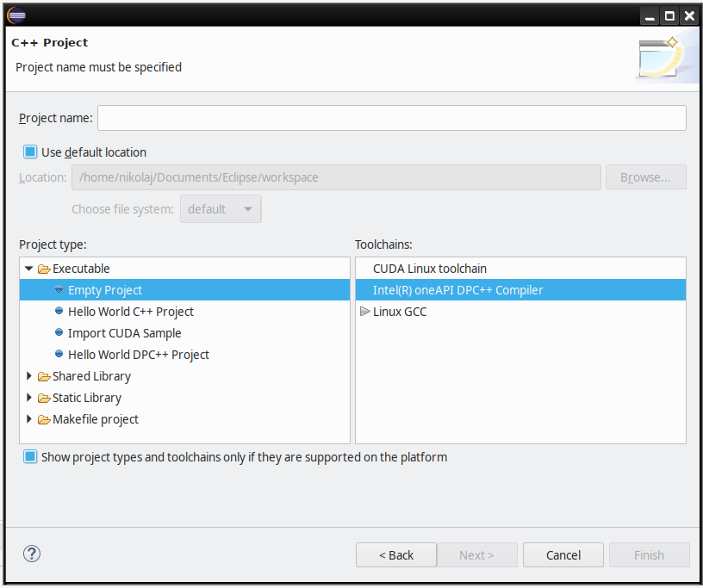
Task: Click the Import CUDA Sample bullet icon
Action: (x=59, y=332)
